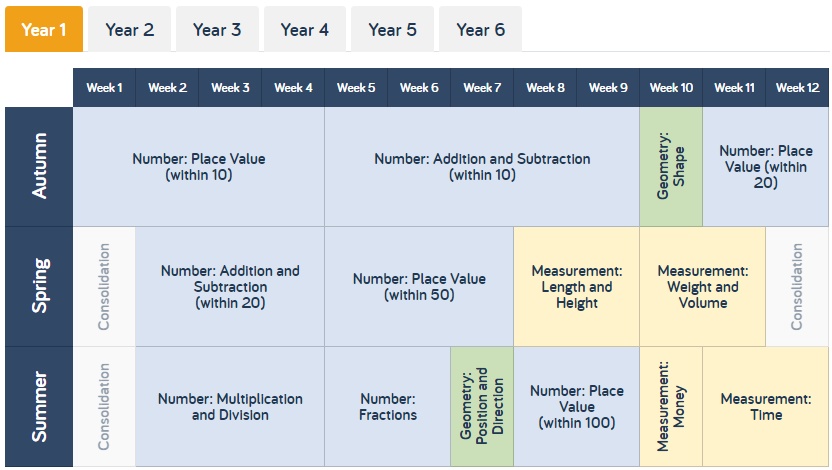Select Number: Multiplication and Division block
832x470 pixels.
coord(230,407)
